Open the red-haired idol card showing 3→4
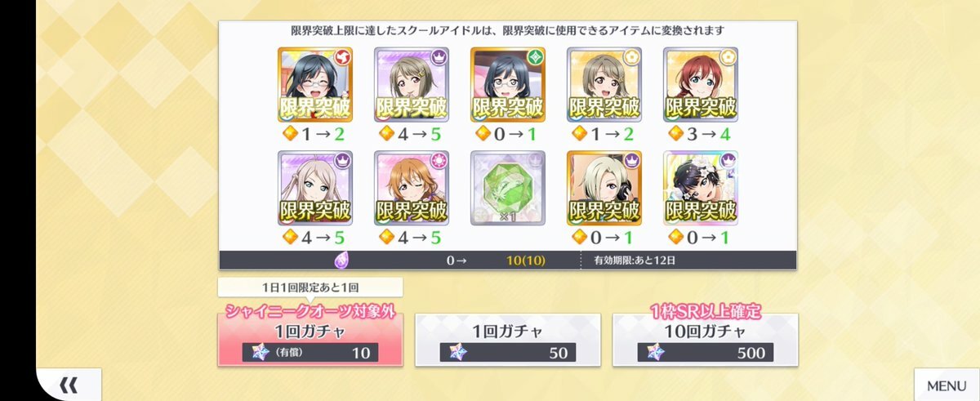This screenshot has height=401, width=980. point(701,84)
